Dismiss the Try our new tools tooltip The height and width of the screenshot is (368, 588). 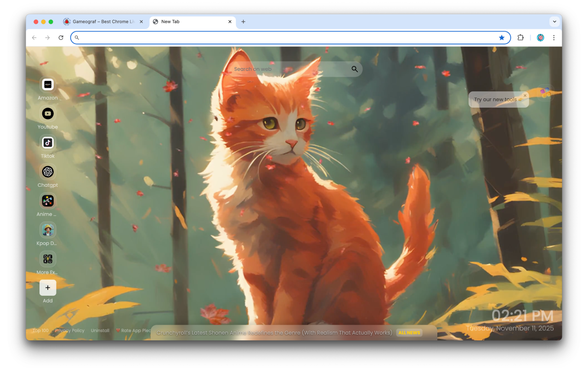pyautogui.click(x=525, y=96)
